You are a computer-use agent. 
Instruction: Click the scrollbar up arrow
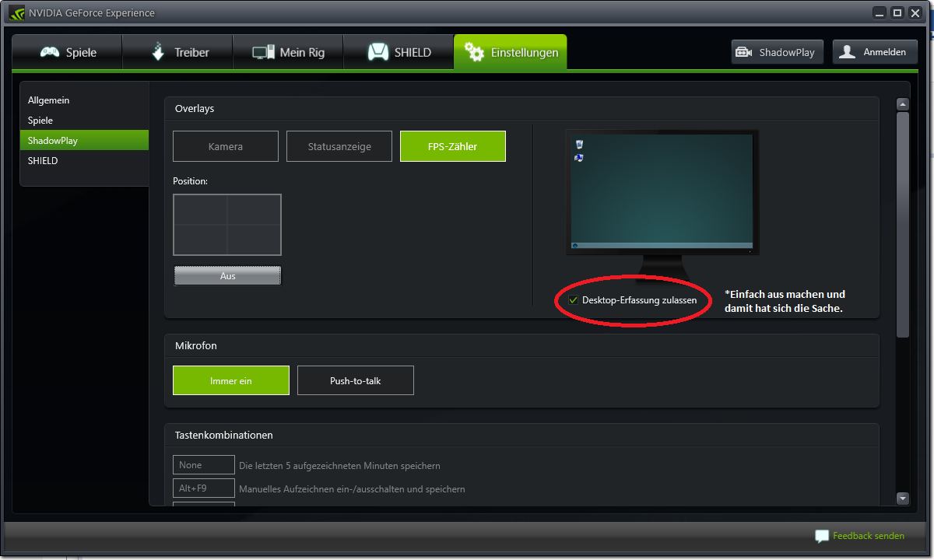coord(903,104)
